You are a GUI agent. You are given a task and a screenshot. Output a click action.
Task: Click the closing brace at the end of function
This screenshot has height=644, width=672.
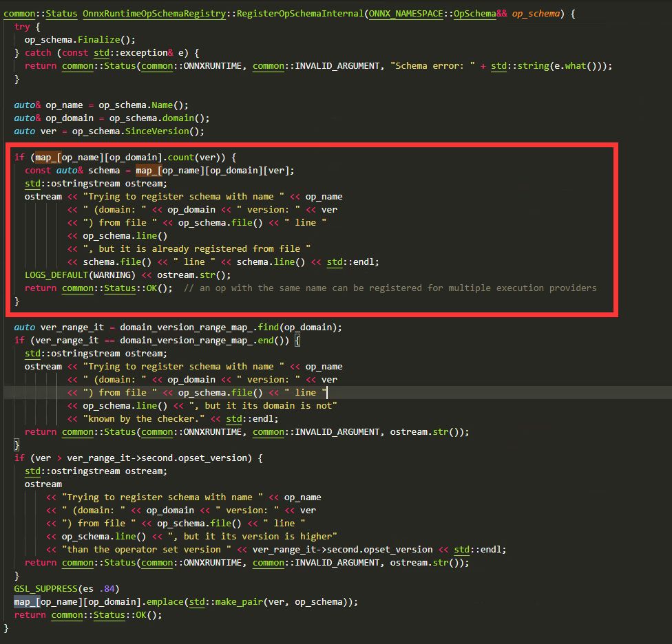click(x=6, y=627)
